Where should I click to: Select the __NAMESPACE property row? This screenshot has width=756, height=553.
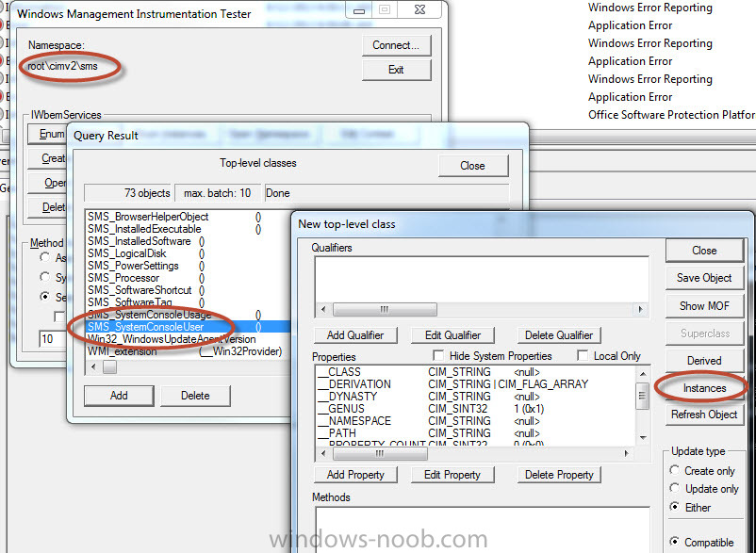click(x=476, y=421)
